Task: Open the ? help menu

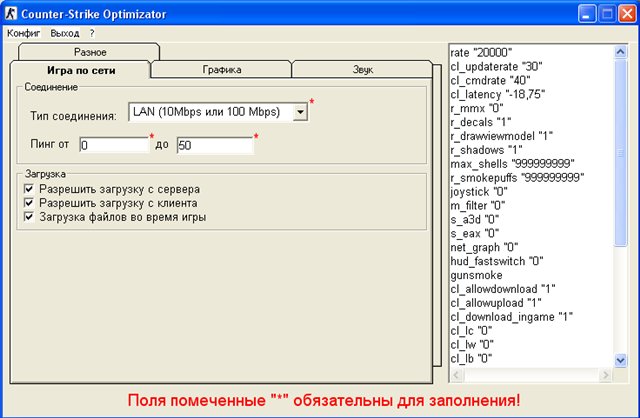Action: pos(91,33)
